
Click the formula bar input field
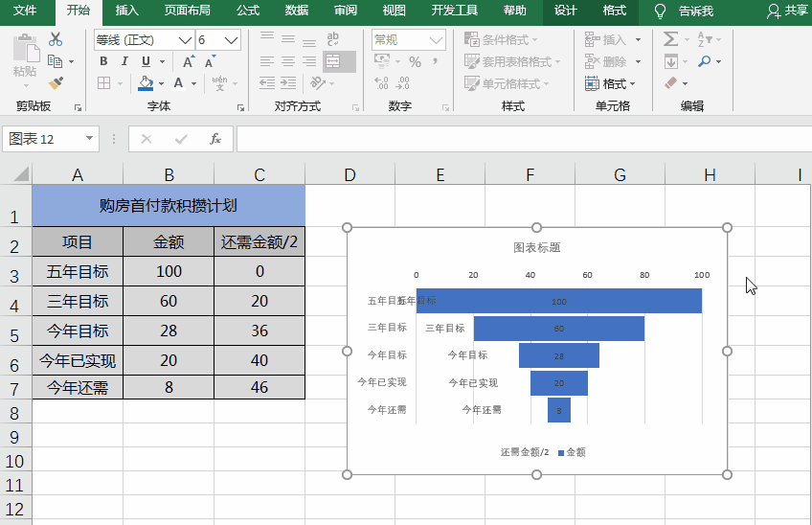click(x=524, y=138)
